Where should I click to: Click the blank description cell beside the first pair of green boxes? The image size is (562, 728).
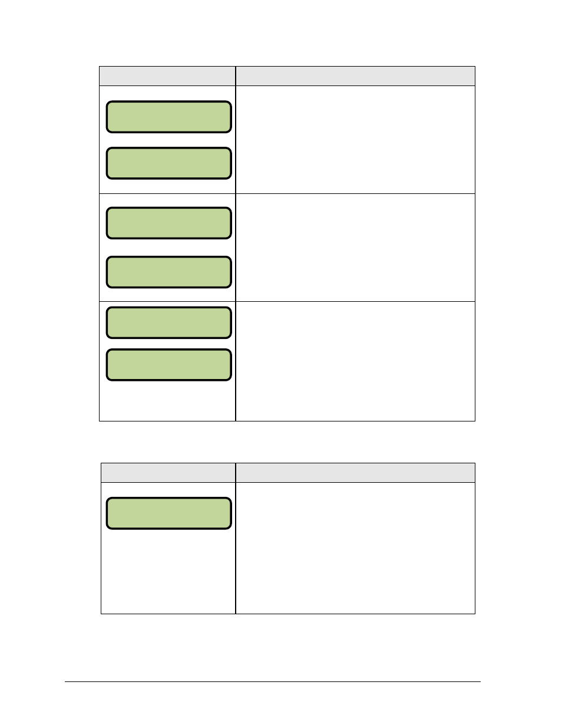click(x=355, y=140)
